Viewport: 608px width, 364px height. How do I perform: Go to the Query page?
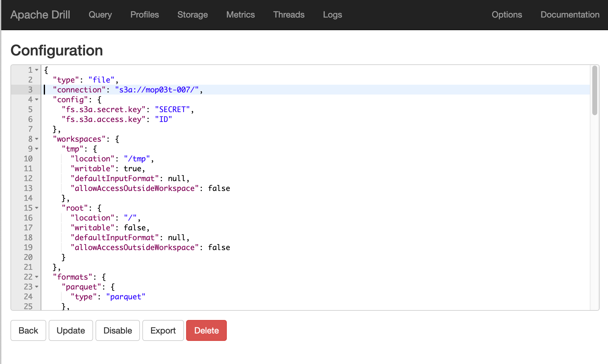(x=100, y=15)
